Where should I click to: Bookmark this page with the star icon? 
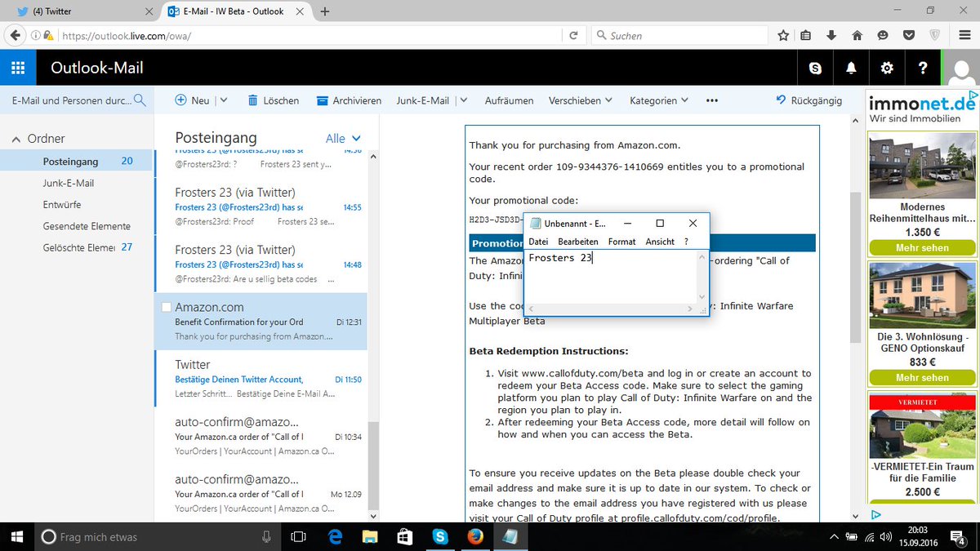[783, 35]
